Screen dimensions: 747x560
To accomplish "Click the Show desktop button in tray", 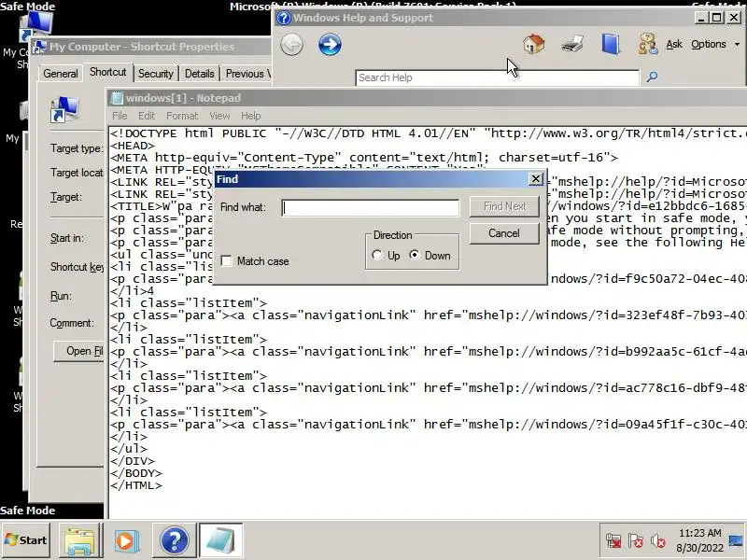I will click(x=737, y=541).
